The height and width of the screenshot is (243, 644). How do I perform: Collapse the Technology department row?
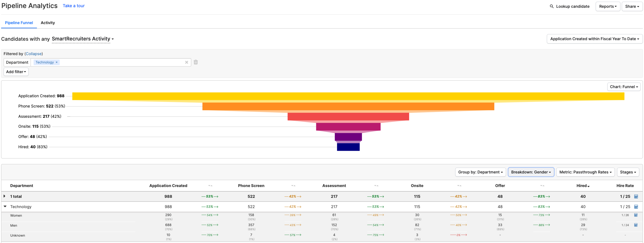[5, 206]
